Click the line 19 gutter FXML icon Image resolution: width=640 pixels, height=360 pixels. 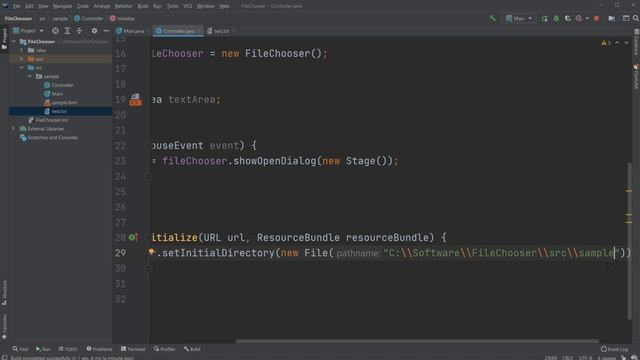click(136, 100)
